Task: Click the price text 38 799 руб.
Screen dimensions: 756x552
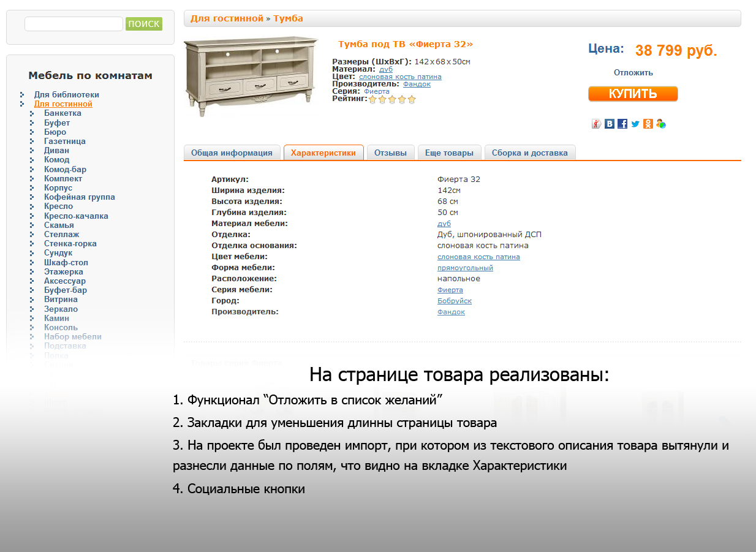Action: 676,50
